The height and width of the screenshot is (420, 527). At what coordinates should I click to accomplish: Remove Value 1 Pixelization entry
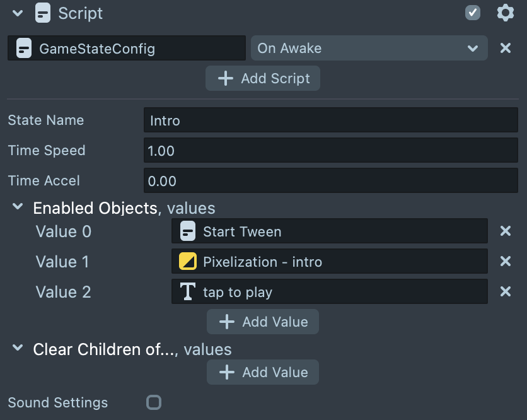(505, 261)
